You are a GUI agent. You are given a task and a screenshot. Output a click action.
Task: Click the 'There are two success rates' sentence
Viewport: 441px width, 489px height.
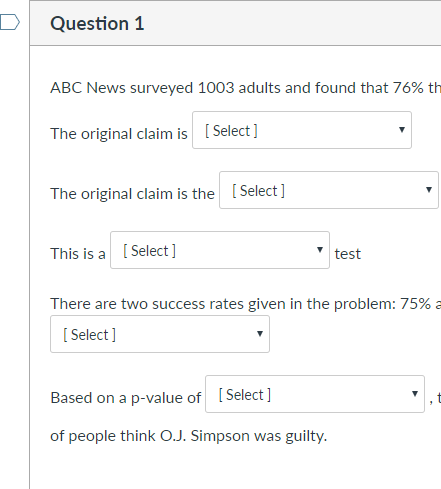(x=246, y=304)
